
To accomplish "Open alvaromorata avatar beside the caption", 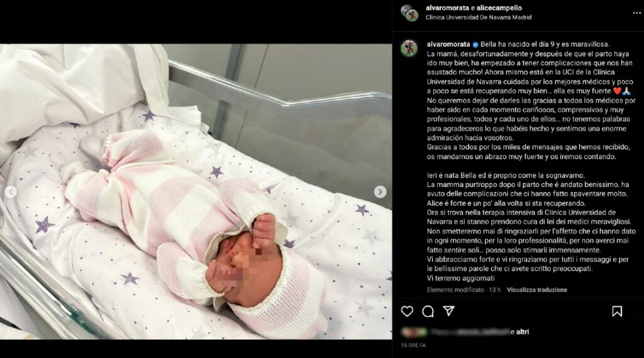I will (x=409, y=48).
